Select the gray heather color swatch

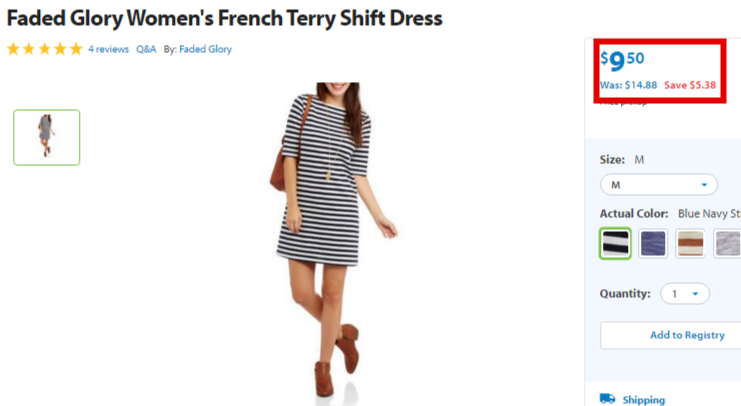[727, 243]
